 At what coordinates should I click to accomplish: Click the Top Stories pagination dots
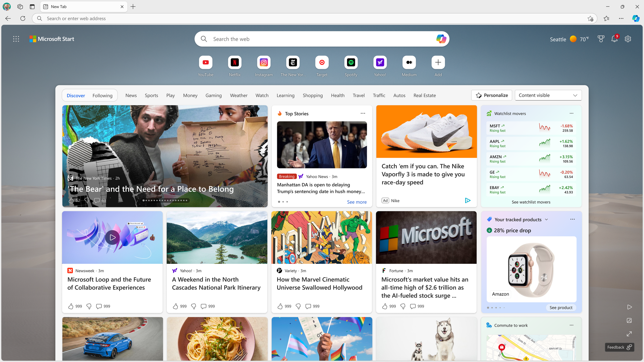click(x=283, y=202)
